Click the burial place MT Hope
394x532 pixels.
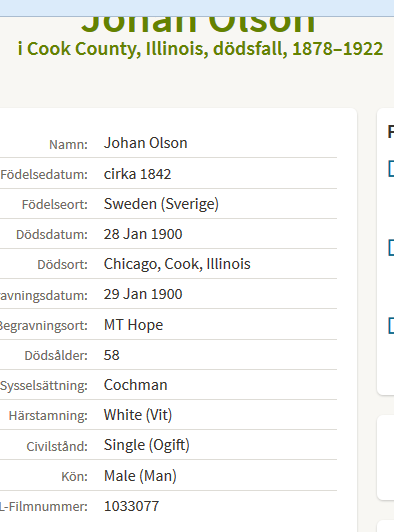(133, 325)
